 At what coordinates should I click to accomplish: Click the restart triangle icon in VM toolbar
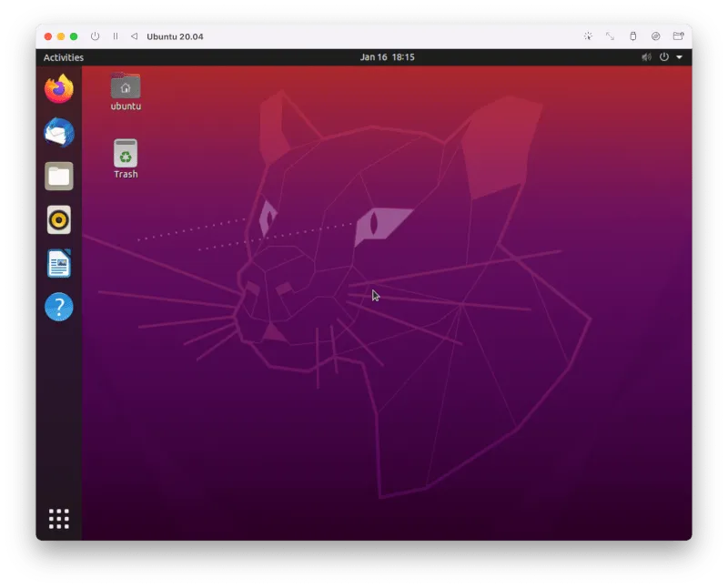(x=134, y=36)
